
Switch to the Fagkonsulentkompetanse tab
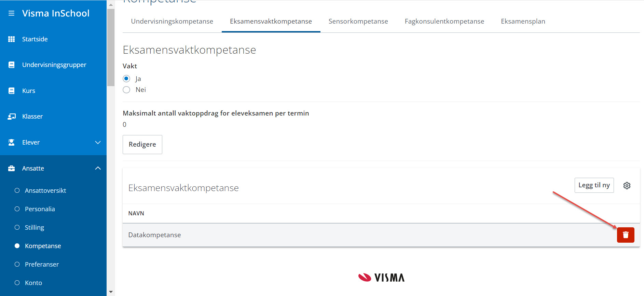click(444, 21)
